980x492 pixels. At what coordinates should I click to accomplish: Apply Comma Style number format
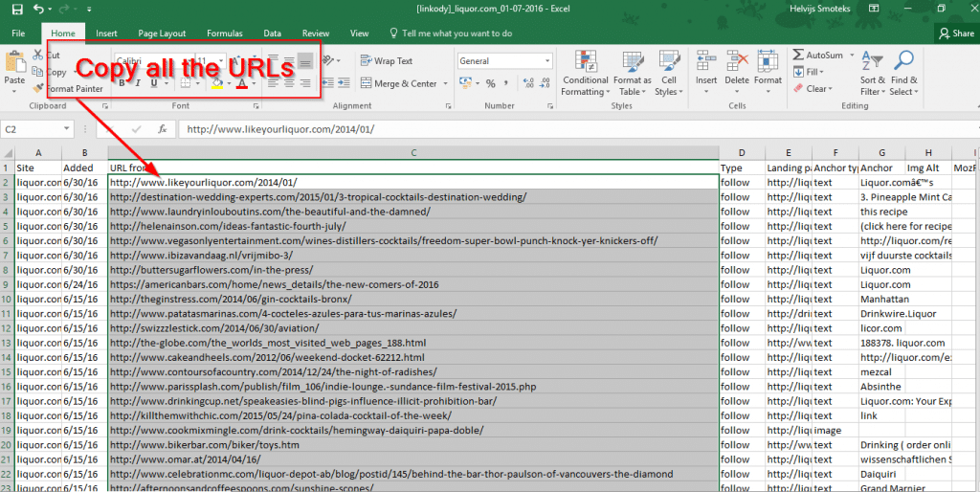click(x=505, y=83)
